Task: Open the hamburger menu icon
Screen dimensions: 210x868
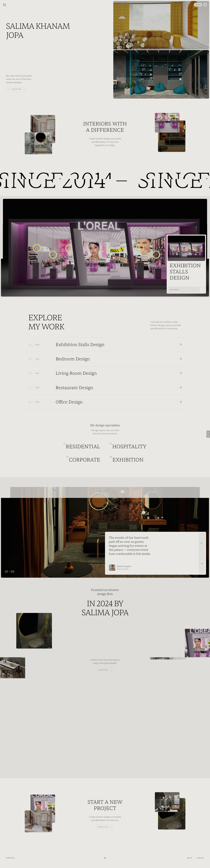Action: [205, 5]
